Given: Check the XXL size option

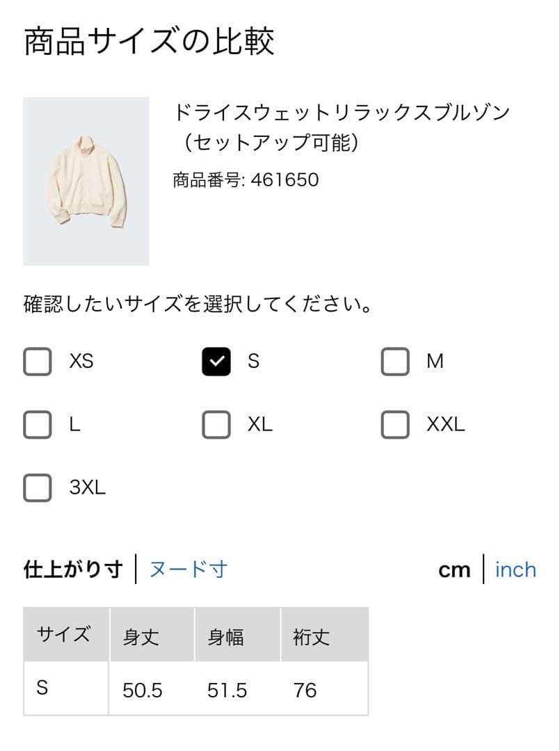Looking at the screenshot, I should coord(395,424).
